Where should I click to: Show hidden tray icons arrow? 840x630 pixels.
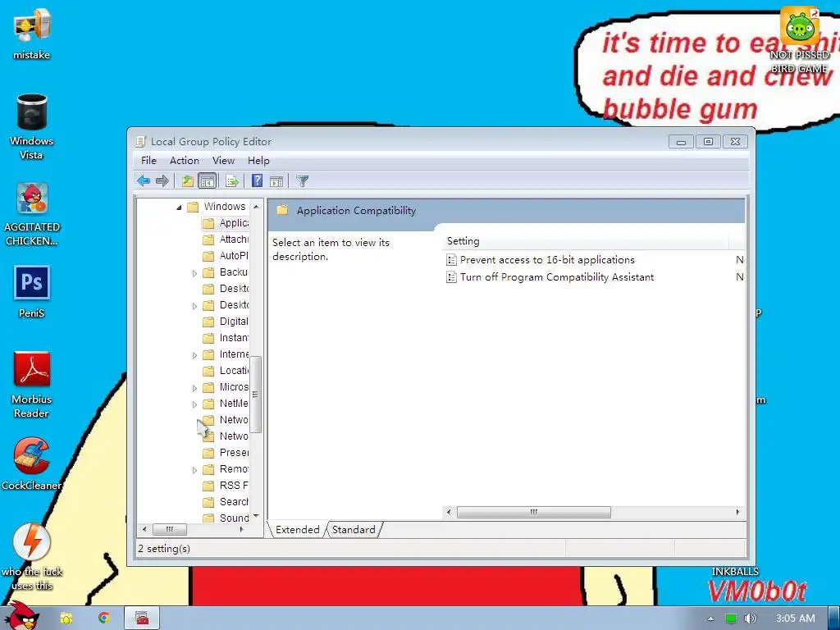[x=710, y=619]
